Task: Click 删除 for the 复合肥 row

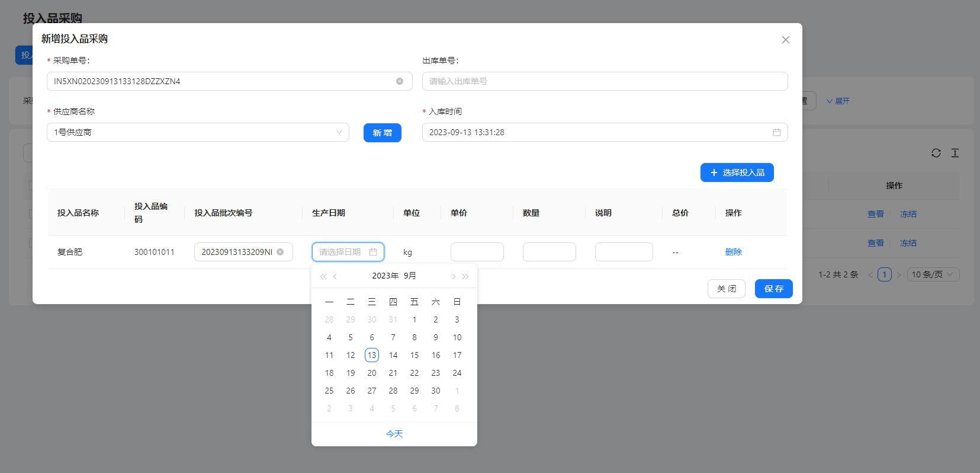Action: coord(734,252)
